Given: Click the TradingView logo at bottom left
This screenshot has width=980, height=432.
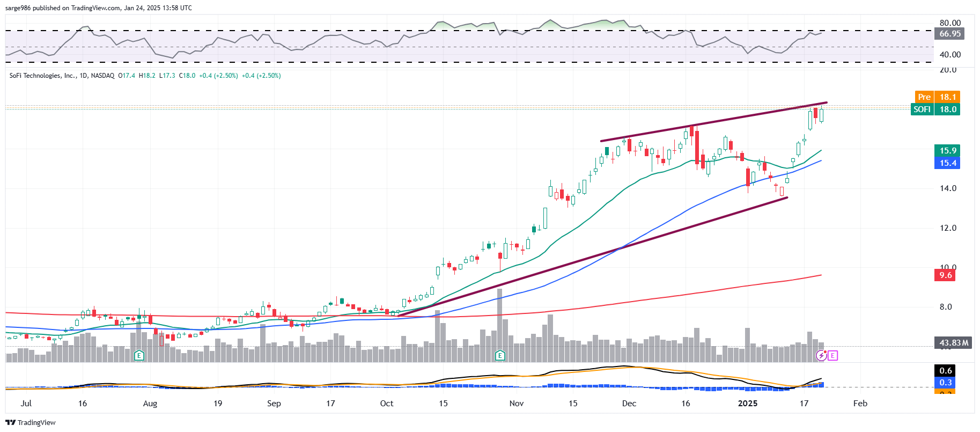Looking at the screenshot, I should 31,422.
